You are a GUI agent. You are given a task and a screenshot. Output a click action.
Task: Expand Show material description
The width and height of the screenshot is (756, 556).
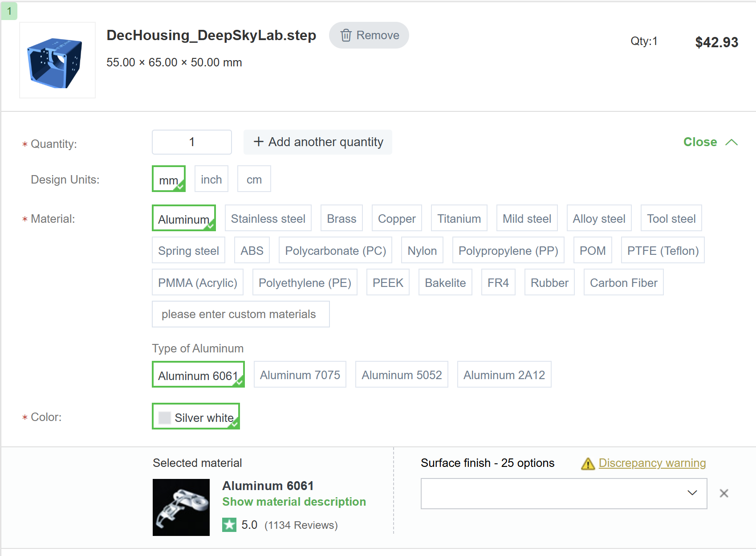click(x=294, y=502)
